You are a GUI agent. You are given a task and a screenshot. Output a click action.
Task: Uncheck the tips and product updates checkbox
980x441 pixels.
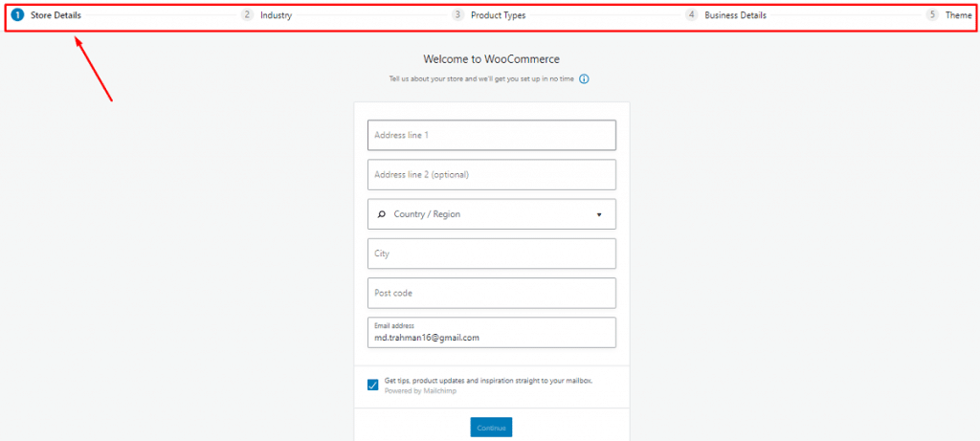[372, 385]
